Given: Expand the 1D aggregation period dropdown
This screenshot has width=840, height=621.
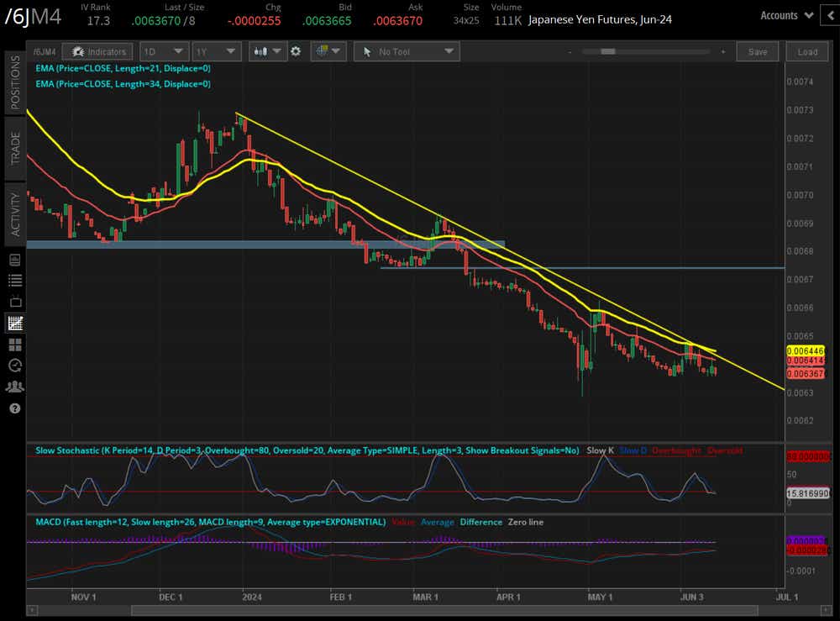Looking at the screenshot, I should tap(165, 52).
